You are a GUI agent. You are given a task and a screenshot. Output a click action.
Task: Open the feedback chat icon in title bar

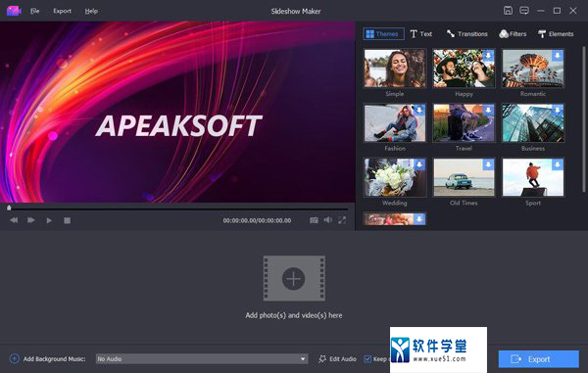point(524,11)
